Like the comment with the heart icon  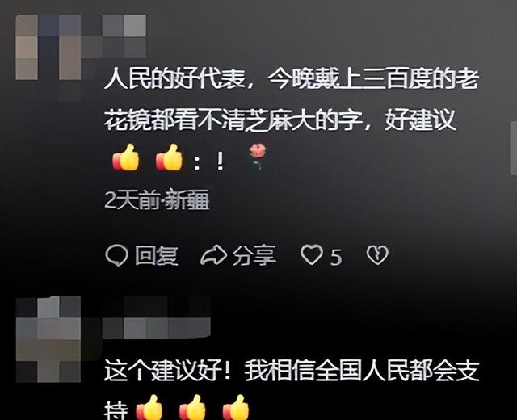pos(312,255)
